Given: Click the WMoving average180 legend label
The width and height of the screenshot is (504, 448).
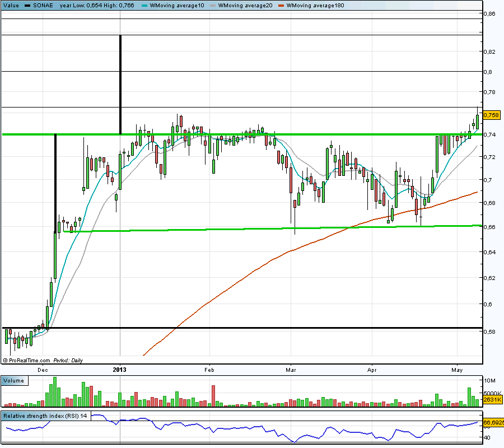Looking at the screenshot, I should coord(315,6).
